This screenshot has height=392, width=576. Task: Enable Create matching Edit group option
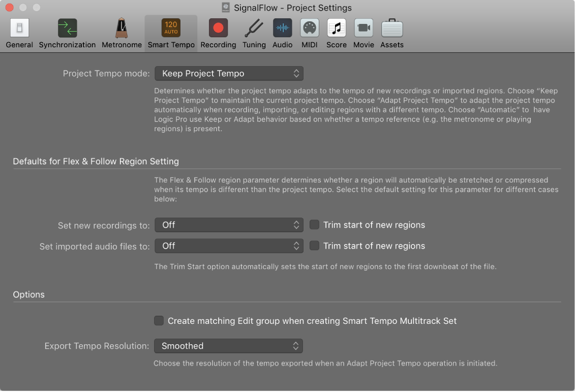(159, 321)
